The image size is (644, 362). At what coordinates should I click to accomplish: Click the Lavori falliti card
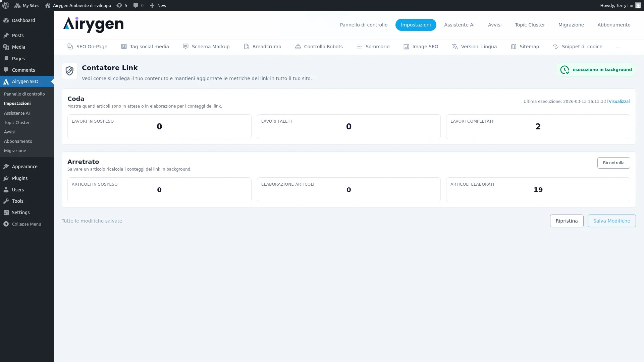(x=349, y=127)
